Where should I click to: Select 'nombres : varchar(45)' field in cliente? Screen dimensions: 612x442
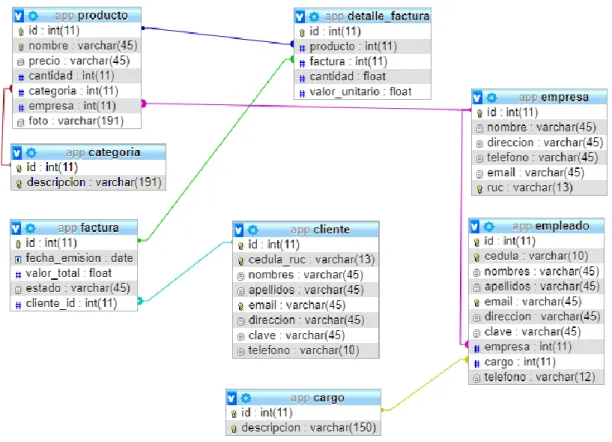(x=306, y=275)
